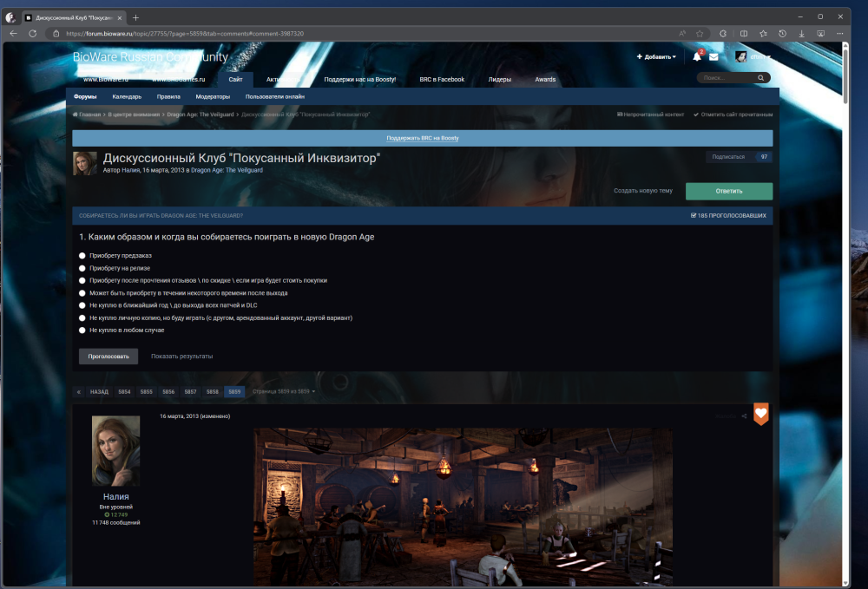
Task: Click the search magnifier icon
Action: [761, 78]
